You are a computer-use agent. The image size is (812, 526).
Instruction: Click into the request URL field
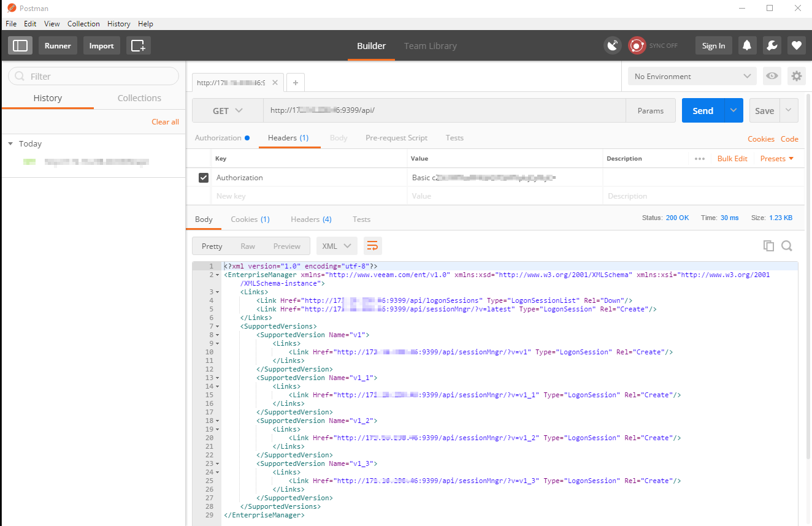coord(445,110)
